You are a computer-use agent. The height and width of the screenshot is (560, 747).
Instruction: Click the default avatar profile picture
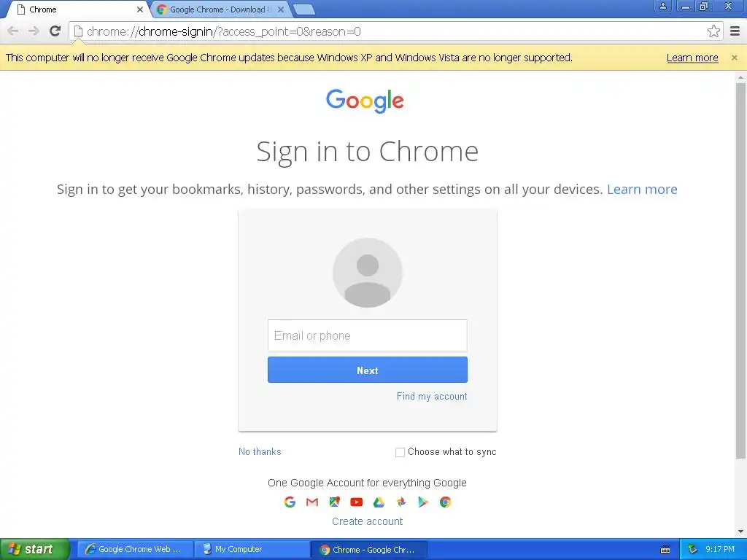point(368,273)
